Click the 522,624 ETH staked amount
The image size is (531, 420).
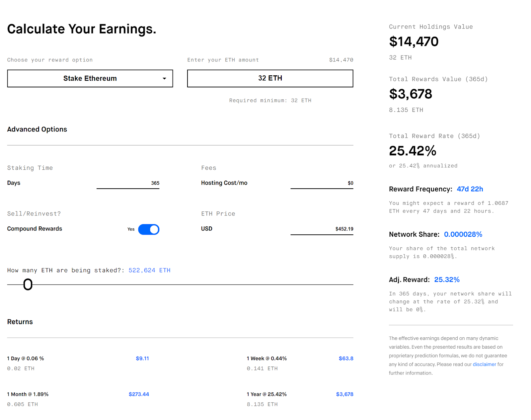(149, 270)
